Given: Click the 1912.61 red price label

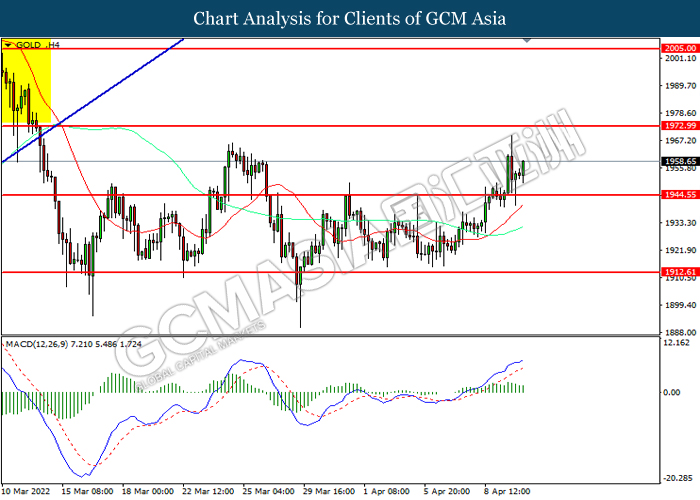Looking at the screenshot, I should (680, 272).
